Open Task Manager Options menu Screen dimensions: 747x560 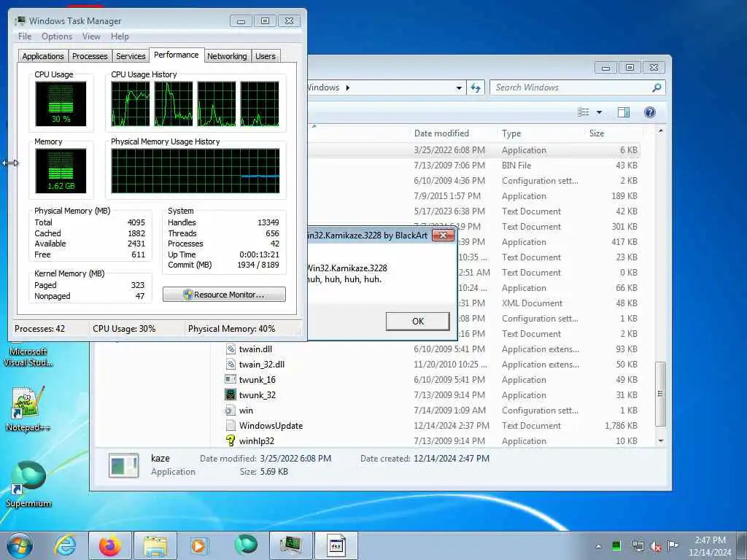(57, 36)
